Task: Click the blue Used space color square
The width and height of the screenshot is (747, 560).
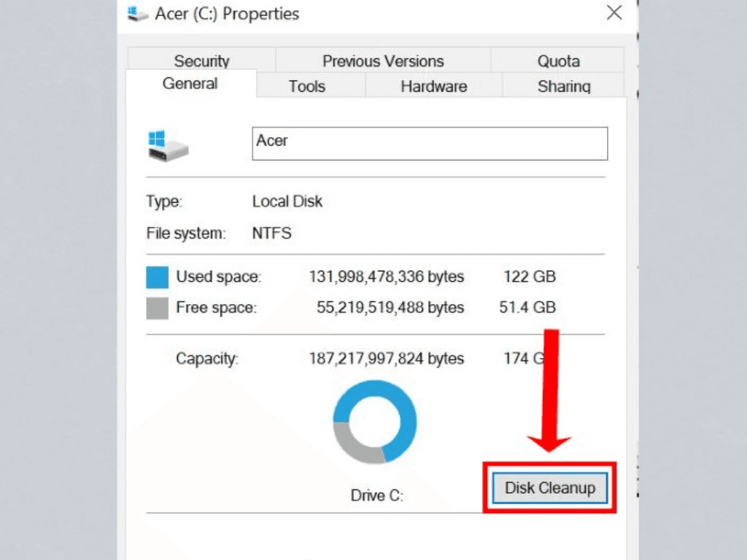Action: click(x=157, y=278)
